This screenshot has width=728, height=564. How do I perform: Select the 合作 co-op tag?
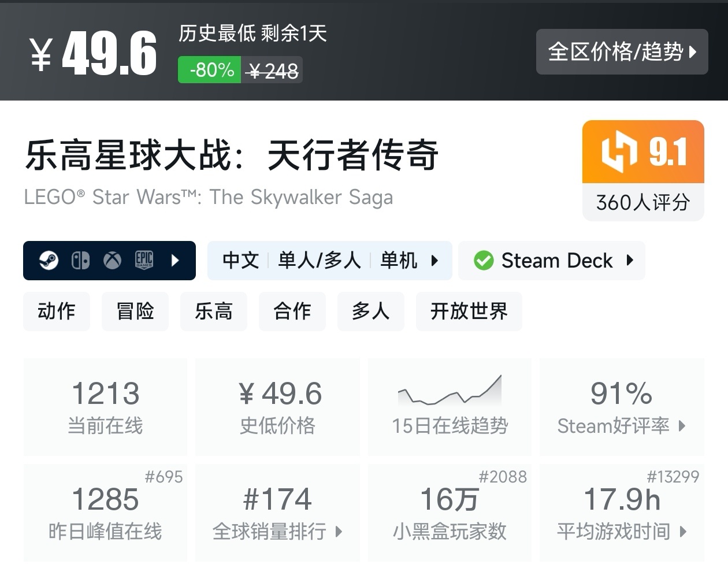coord(292,311)
